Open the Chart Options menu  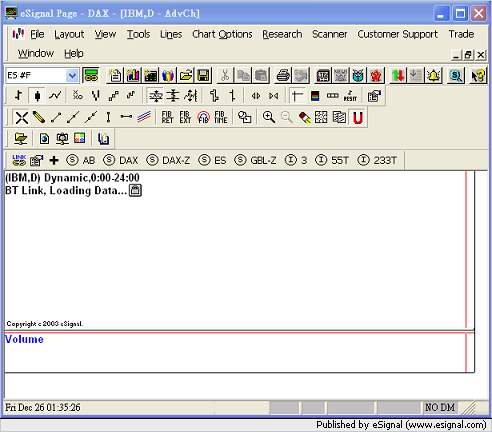[222, 34]
